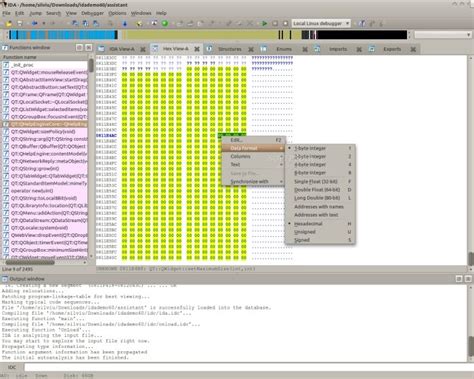Select Signed display option
This screenshot has width=474, height=379.
pos(320,240)
